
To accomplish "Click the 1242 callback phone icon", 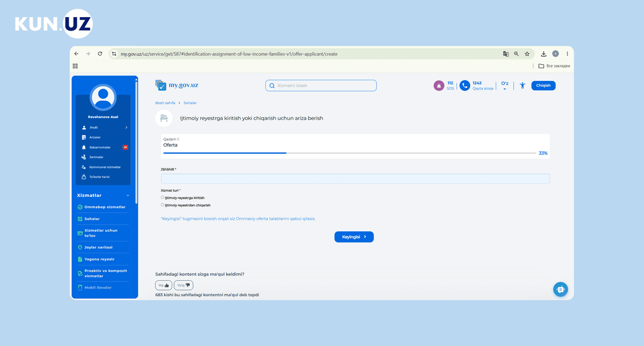I will (x=465, y=85).
